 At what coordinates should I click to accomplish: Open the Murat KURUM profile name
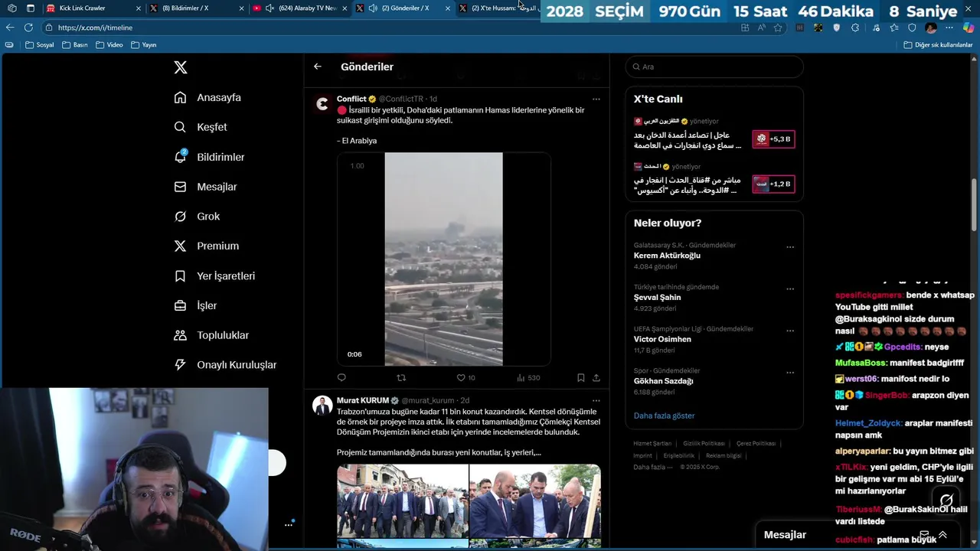pos(363,400)
